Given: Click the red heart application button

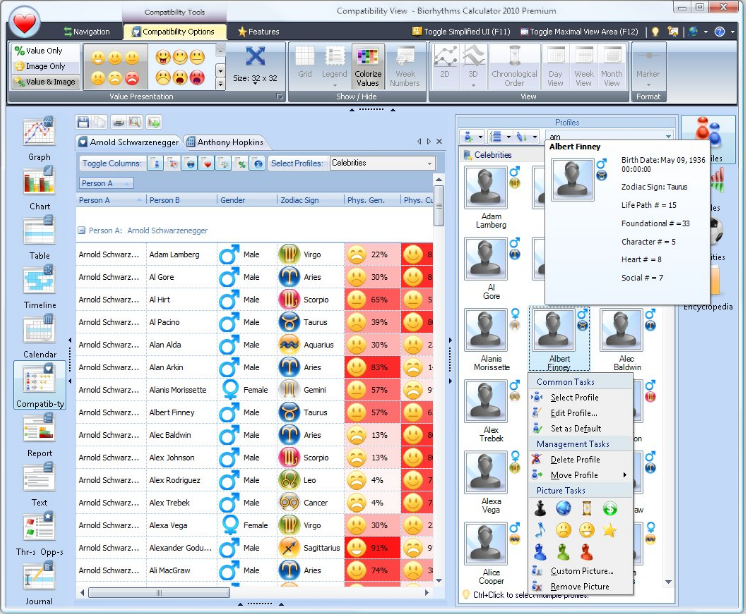Looking at the screenshot, I should (24, 22).
